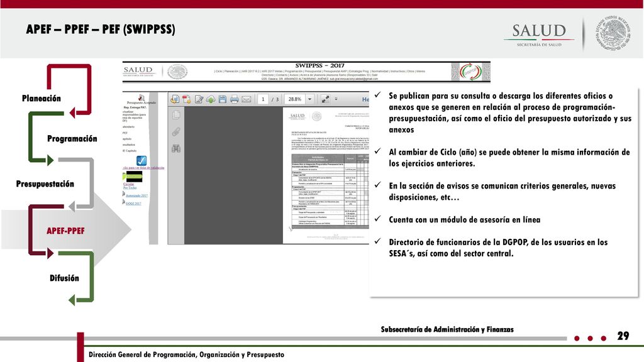Click the zoom percentage field 28.8%
Image resolution: width=644 pixels, height=362 pixels.
pyautogui.click(x=295, y=99)
